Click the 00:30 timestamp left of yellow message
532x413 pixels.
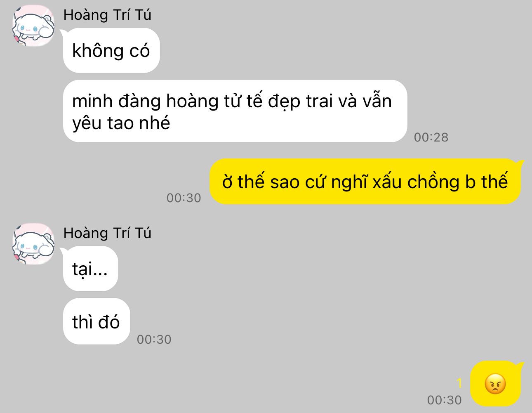pyautogui.click(x=184, y=198)
